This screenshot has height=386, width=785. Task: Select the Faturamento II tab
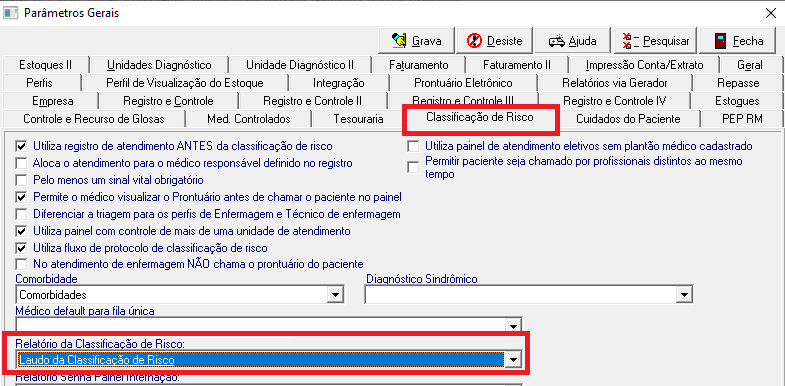[517, 65]
